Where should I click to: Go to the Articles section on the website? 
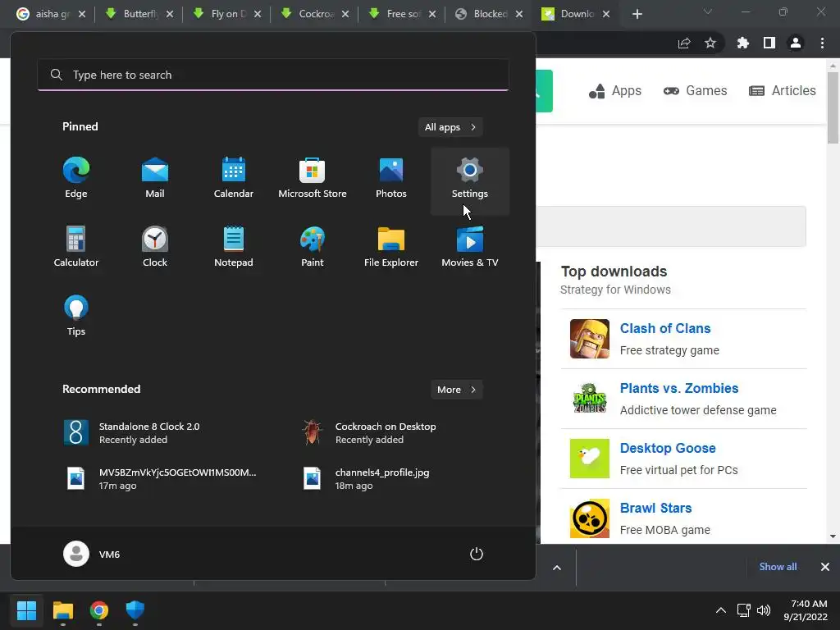pos(782,90)
